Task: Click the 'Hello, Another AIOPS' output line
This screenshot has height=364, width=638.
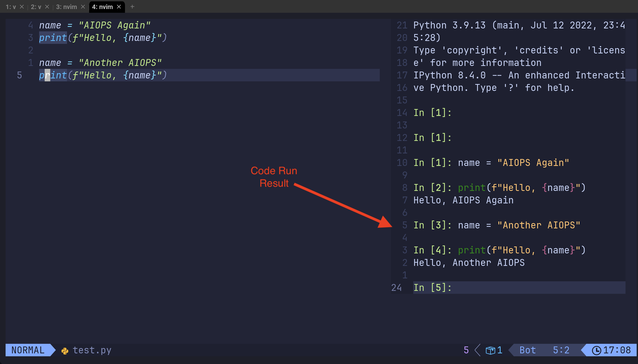Action: tap(469, 263)
